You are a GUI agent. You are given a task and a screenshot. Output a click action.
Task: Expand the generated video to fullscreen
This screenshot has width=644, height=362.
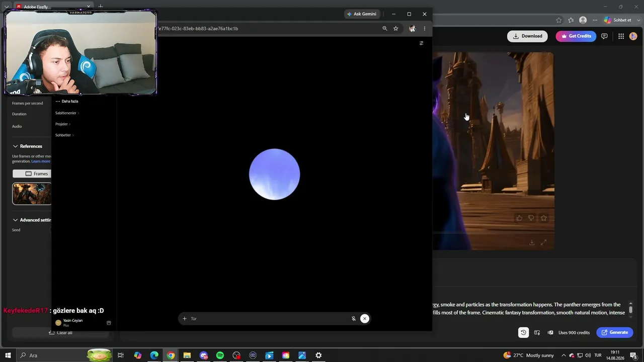coord(544,242)
